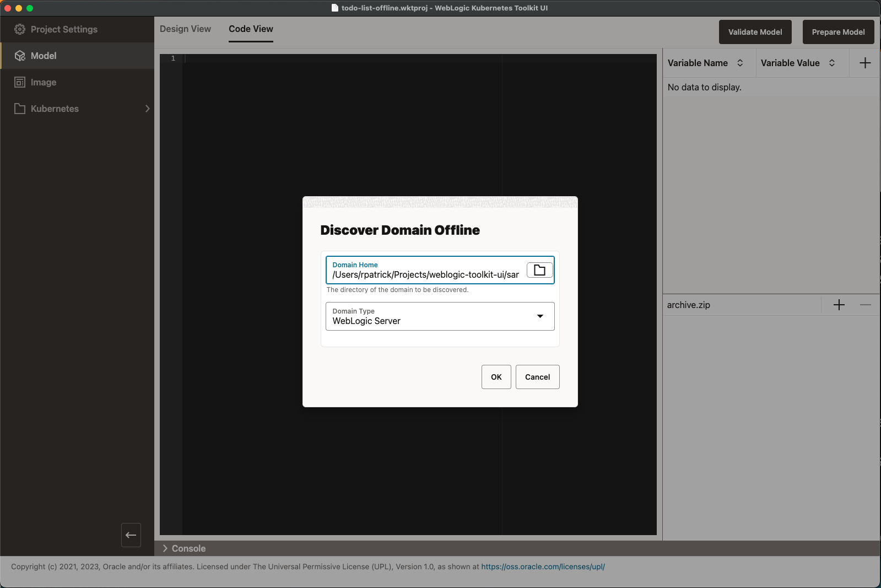The width and height of the screenshot is (881, 588).
Task: Add a variable with the plus icon
Action: [865, 63]
